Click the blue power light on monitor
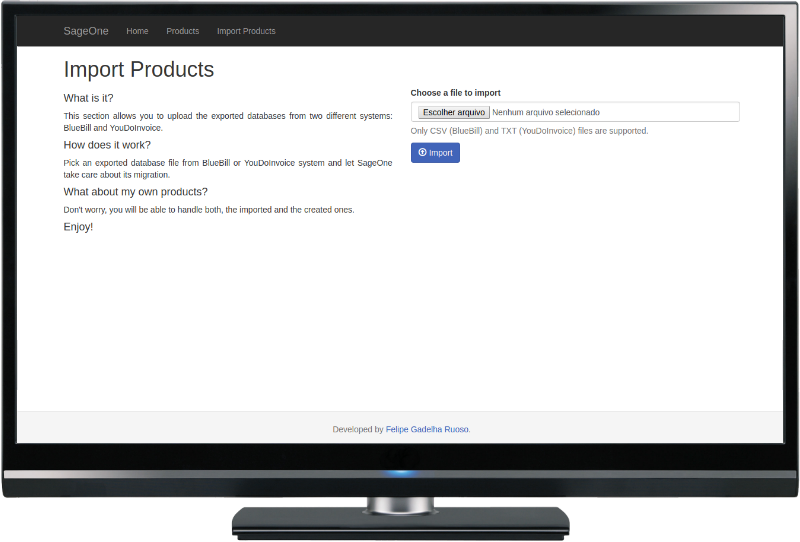Image resolution: width=800 pixels, height=542 pixels. click(x=400, y=472)
